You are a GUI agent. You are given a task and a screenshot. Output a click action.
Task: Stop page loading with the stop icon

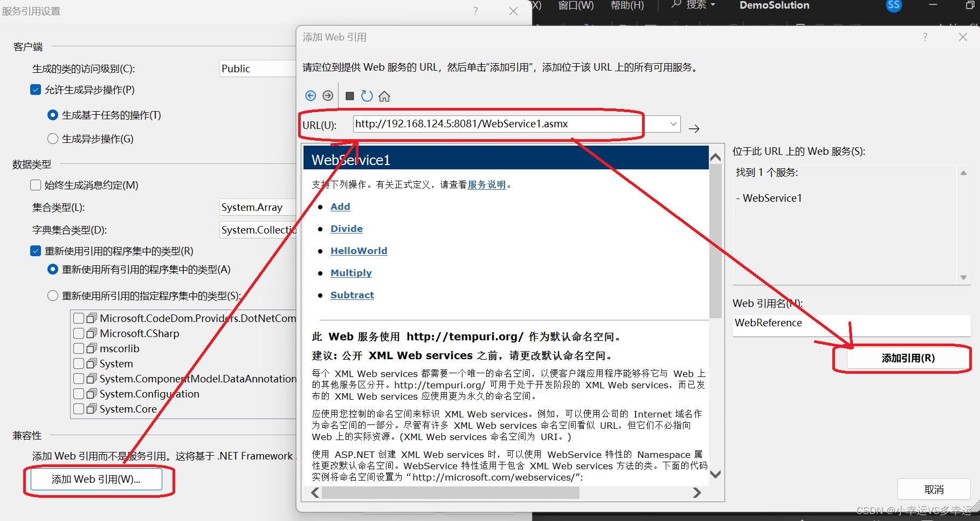point(350,96)
